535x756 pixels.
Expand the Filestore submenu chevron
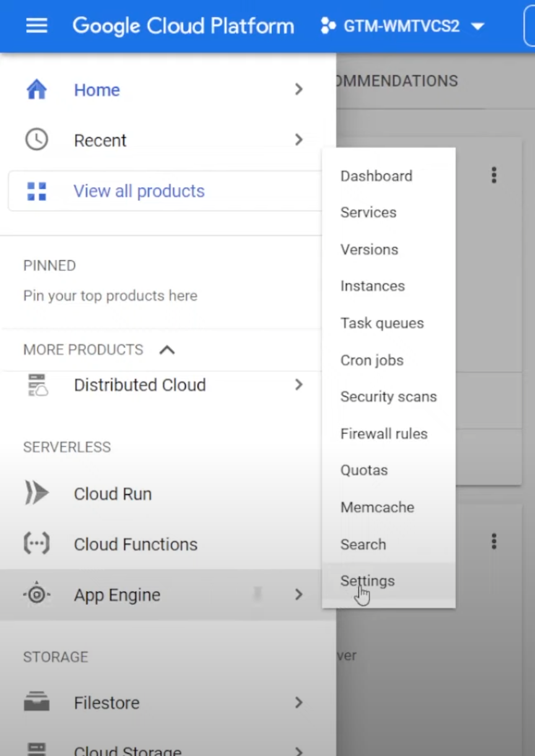(x=298, y=703)
